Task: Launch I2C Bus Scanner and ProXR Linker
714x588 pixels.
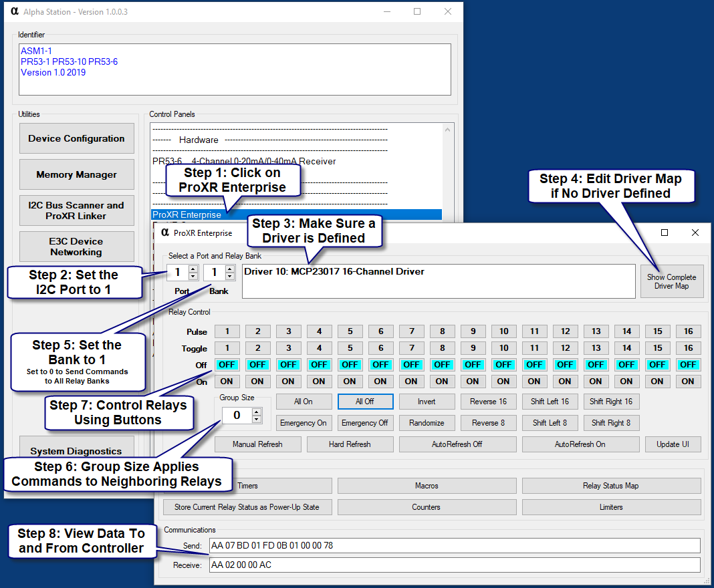Action: [76, 210]
